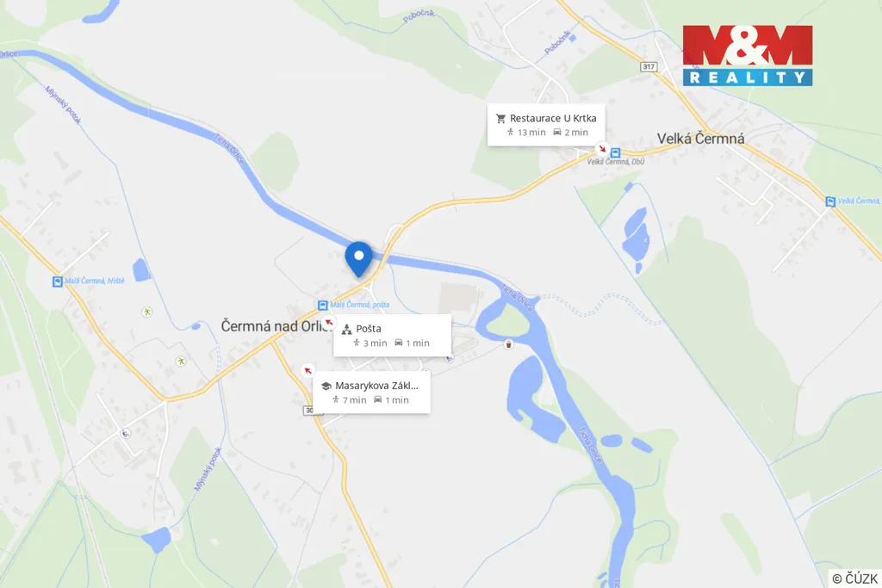Click the Velká Čermná town label
The height and width of the screenshot is (588, 882).
701,139
